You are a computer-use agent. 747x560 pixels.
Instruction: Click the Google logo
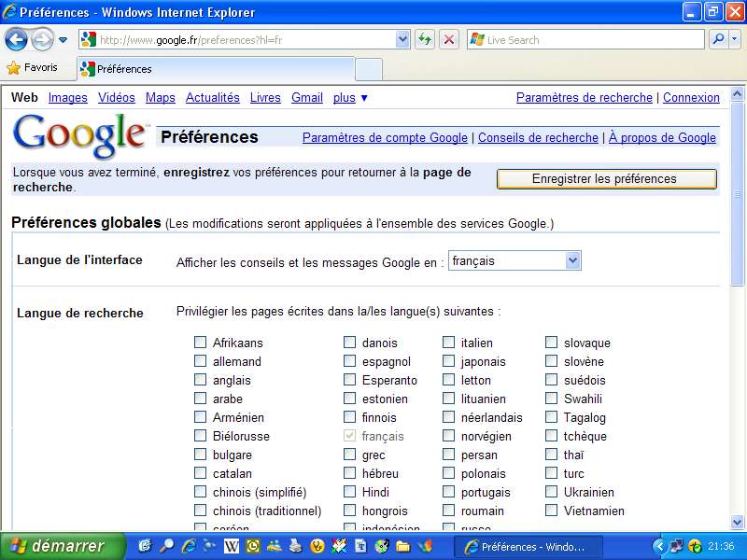pyautogui.click(x=80, y=135)
